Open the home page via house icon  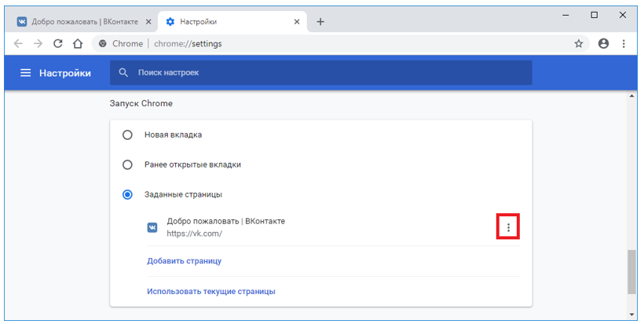(78, 43)
